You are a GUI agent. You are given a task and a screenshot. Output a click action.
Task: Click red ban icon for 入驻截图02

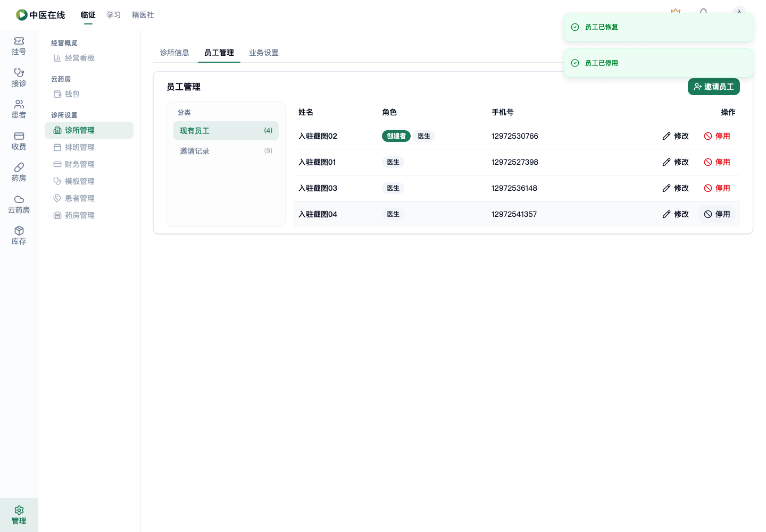tap(708, 136)
